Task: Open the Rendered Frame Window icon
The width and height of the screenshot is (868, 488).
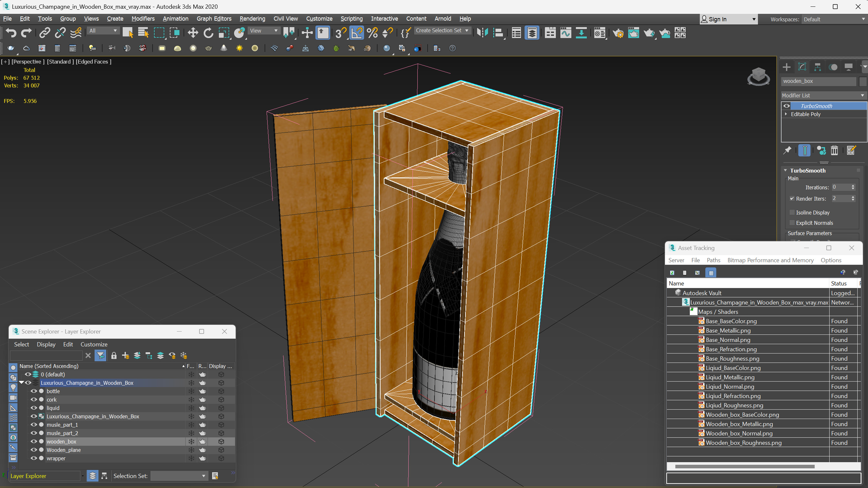Action: click(x=633, y=33)
